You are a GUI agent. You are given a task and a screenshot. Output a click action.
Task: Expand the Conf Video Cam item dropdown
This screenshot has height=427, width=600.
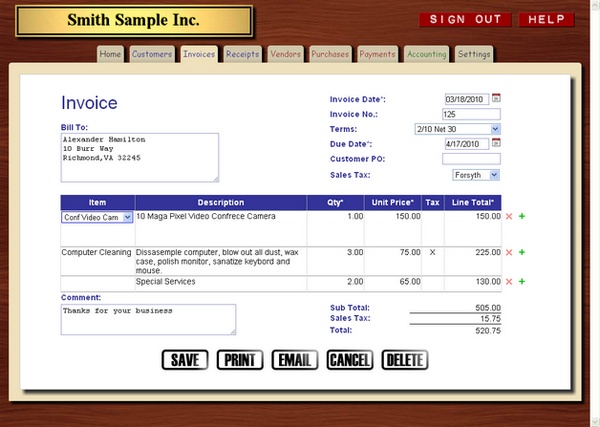point(97,217)
